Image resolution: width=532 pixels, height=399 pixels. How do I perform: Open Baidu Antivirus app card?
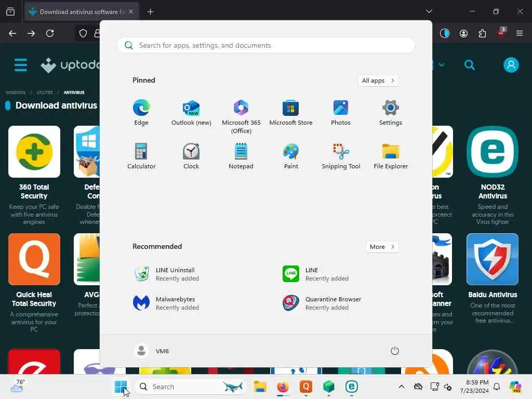coord(493,279)
